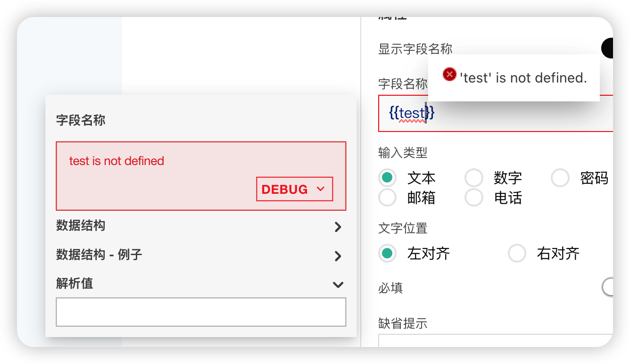Open the DEBUG dropdown
Screen dimensions: 630x364
click(x=294, y=189)
